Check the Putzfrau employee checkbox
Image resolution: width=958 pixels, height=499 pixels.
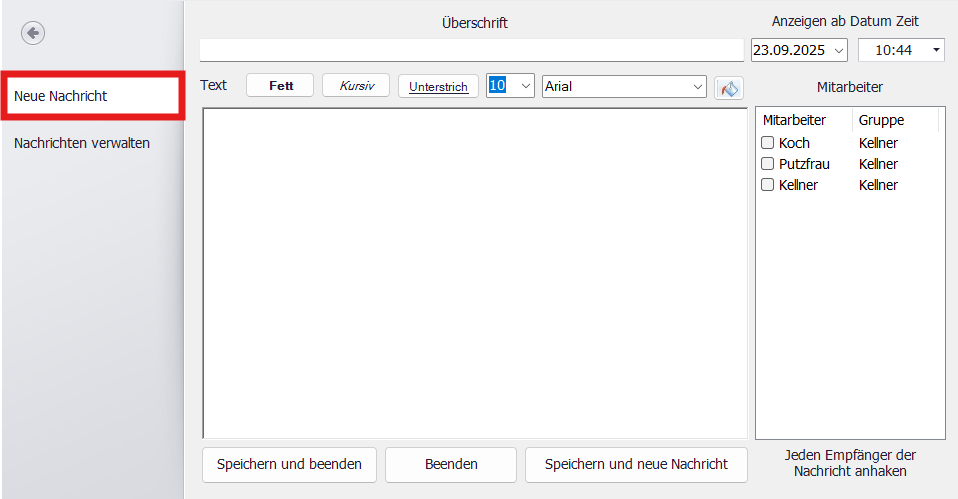(x=767, y=164)
